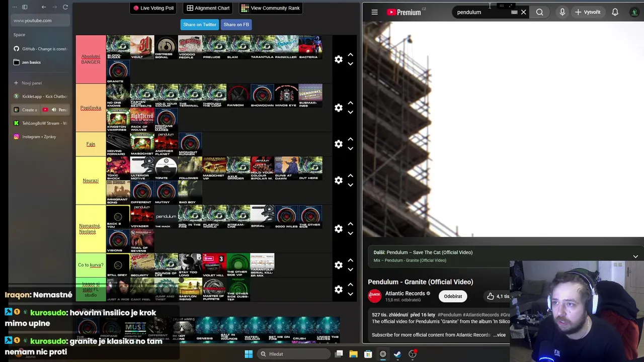Viewport: 644px width, 362px height.
Task: Move Absolutní BANGER tier down
Action: (350, 64)
